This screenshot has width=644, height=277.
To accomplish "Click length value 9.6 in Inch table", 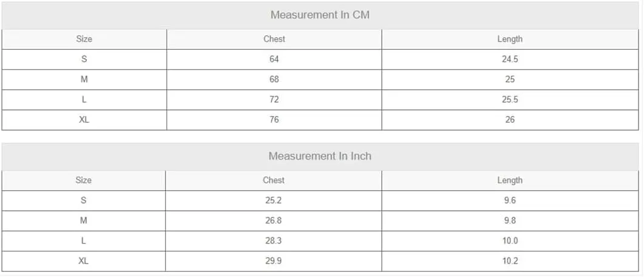I will pyautogui.click(x=510, y=200).
